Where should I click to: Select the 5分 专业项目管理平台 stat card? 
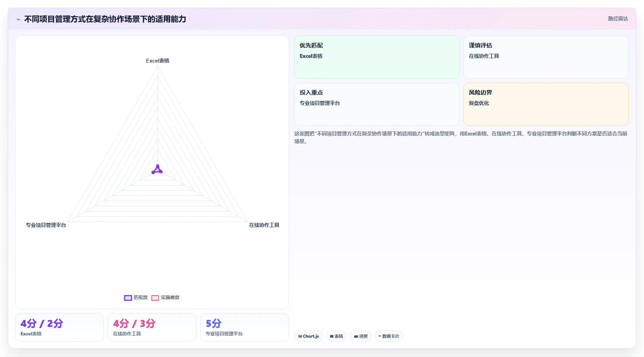click(245, 327)
